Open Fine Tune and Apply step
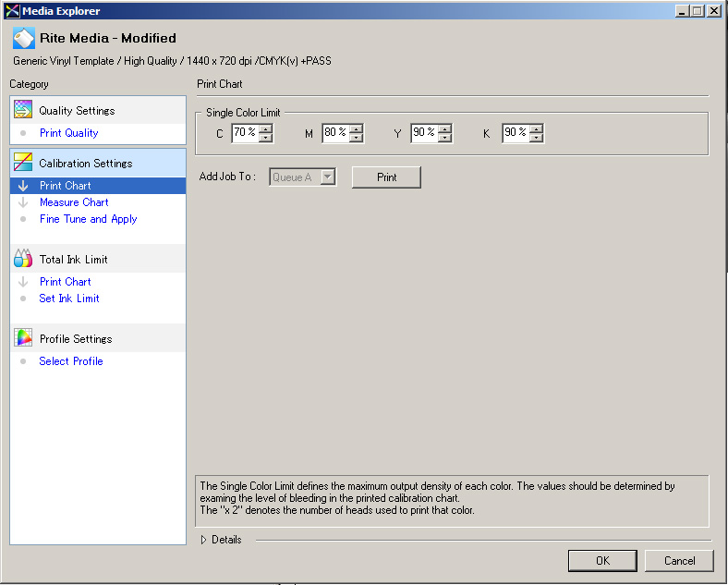This screenshot has height=585, width=728. tap(88, 219)
